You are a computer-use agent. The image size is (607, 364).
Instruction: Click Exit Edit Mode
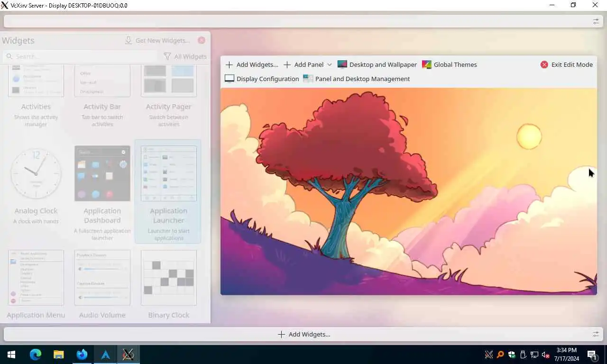click(x=567, y=64)
